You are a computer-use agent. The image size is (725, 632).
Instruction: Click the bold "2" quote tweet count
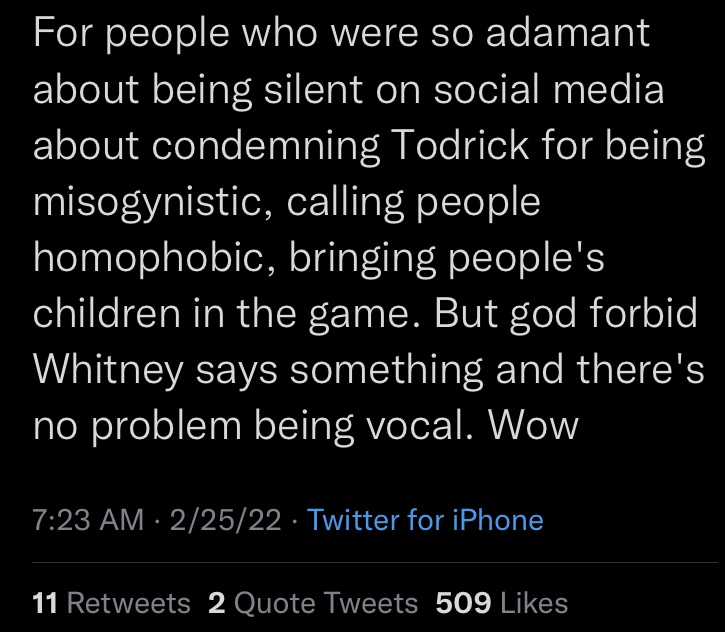(217, 603)
